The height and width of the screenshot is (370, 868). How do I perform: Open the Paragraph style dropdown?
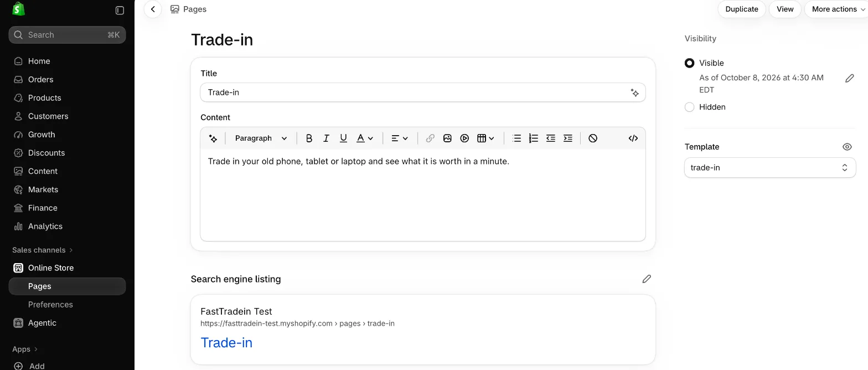261,138
